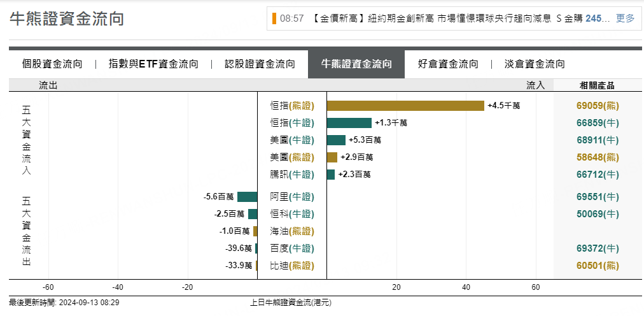Click the -39.6萬 value label

click(x=239, y=249)
